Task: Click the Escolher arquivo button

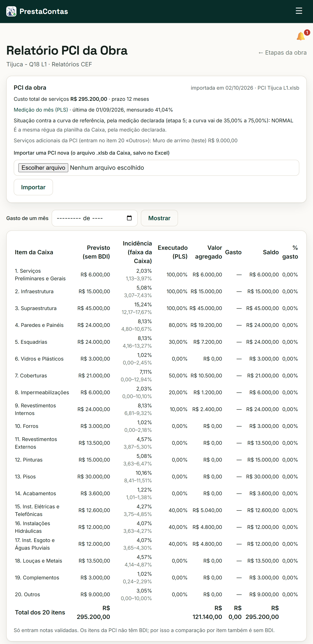Action: tap(43, 168)
